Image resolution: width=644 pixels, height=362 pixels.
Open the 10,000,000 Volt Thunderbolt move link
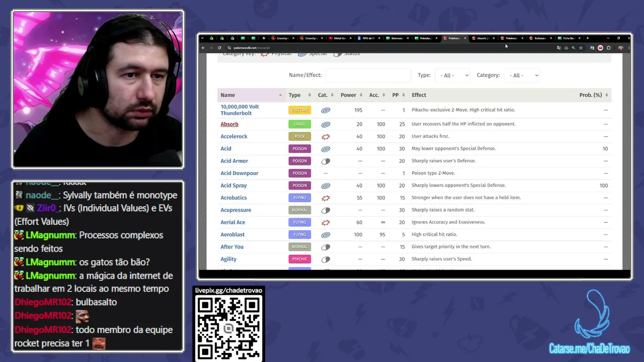(239, 110)
